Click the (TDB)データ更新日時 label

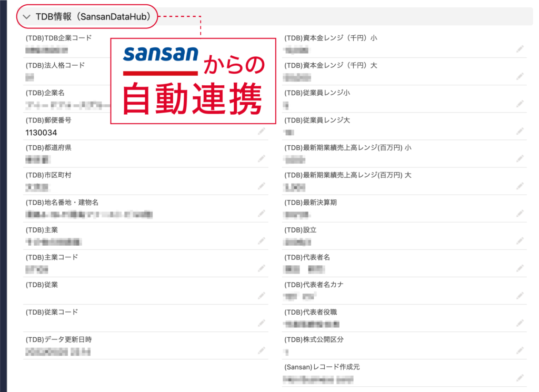coord(59,340)
